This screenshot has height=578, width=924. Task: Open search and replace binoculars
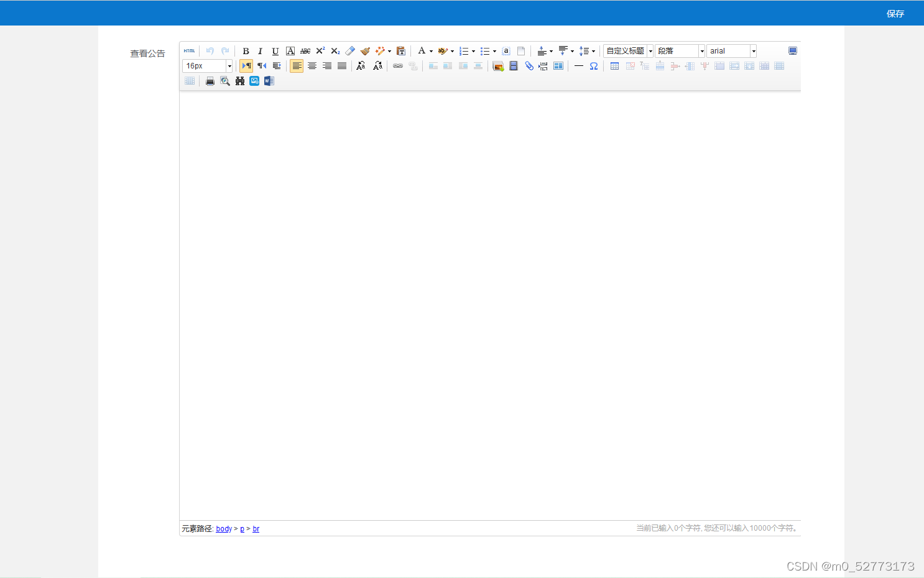(240, 81)
